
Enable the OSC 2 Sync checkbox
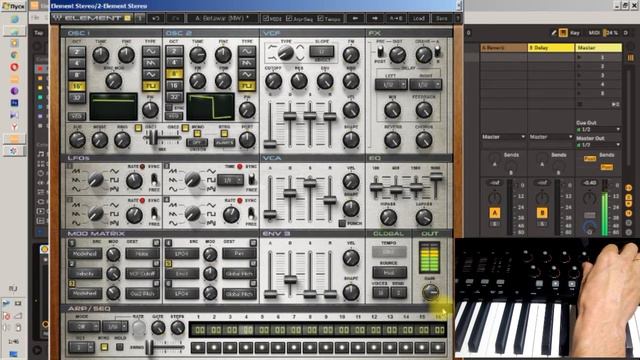(x=169, y=108)
